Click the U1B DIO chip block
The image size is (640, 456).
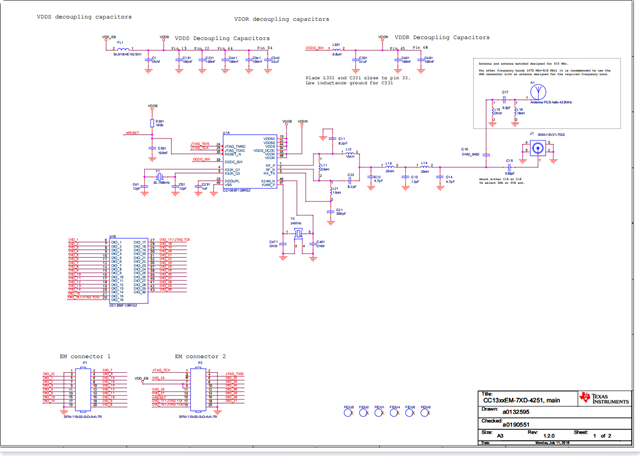point(129,270)
